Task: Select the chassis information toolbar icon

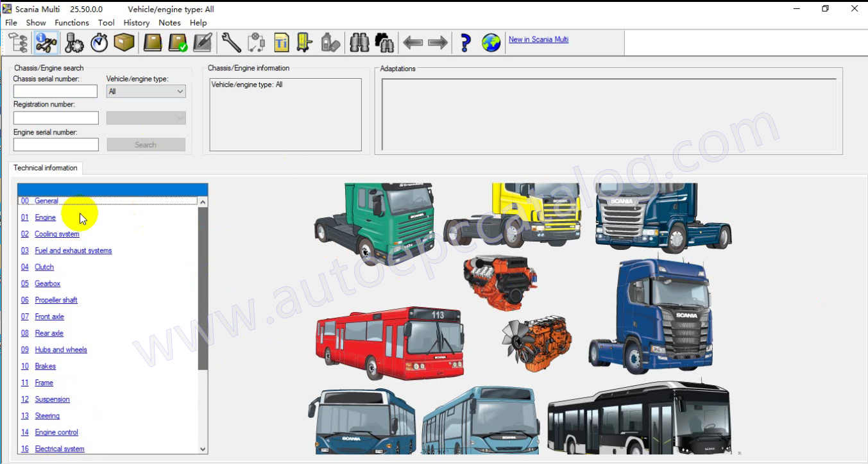Action: (x=46, y=43)
